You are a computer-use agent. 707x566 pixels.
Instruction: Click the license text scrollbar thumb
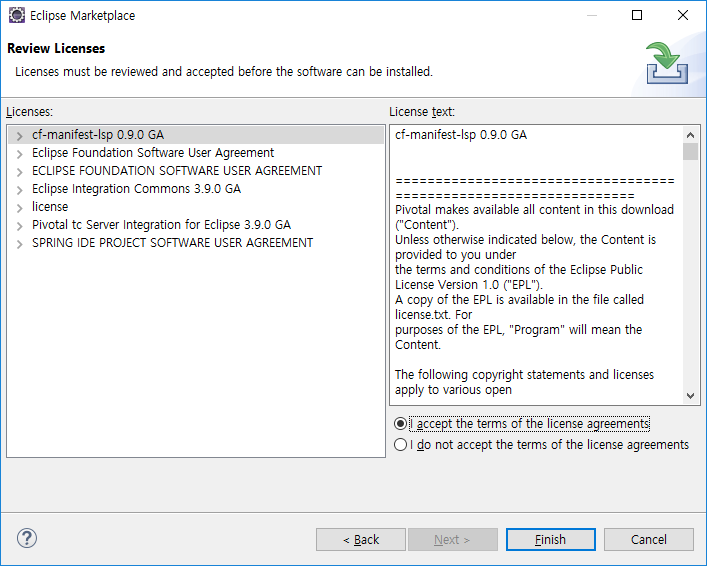coord(690,152)
